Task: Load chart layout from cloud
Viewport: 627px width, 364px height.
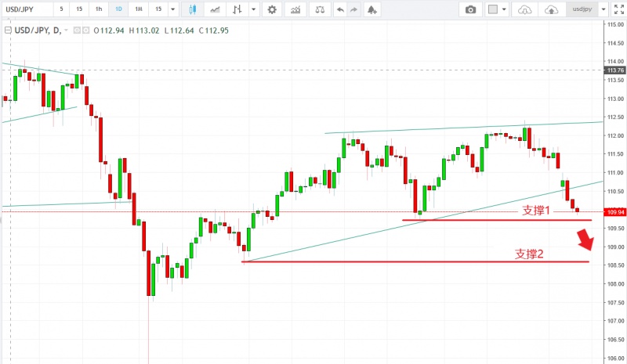Action: coord(525,9)
